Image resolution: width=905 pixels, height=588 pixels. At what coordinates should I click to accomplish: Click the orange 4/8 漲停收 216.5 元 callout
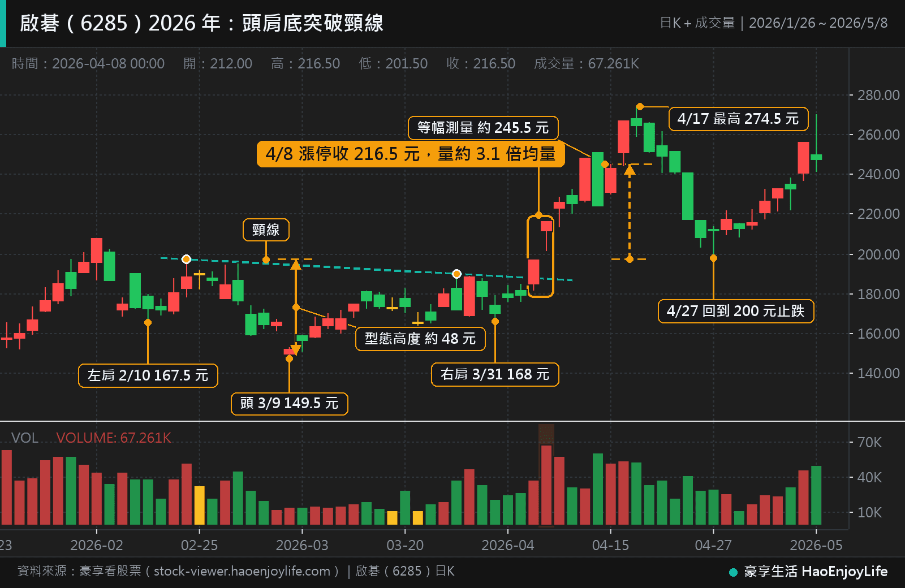coord(411,154)
